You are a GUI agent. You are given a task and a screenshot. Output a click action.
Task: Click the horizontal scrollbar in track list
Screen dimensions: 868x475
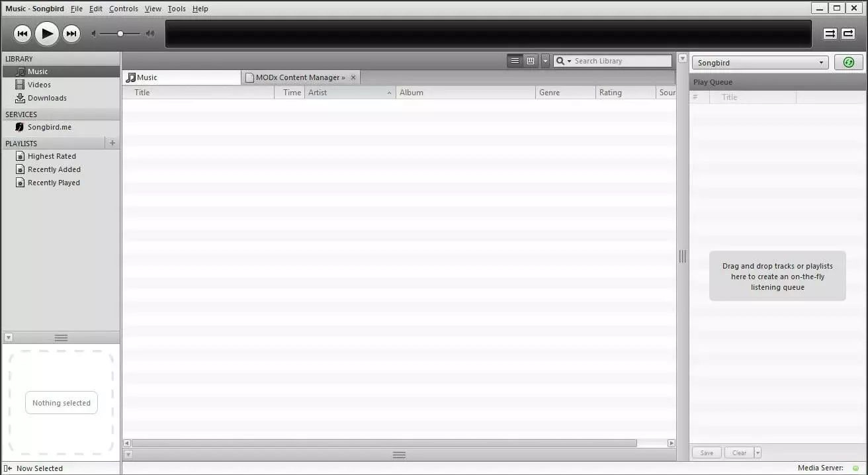point(384,443)
